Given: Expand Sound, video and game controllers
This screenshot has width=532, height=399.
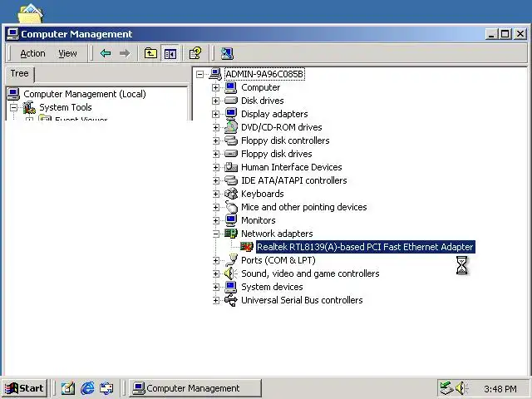Looking at the screenshot, I should pyautogui.click(x=215, y=273).
